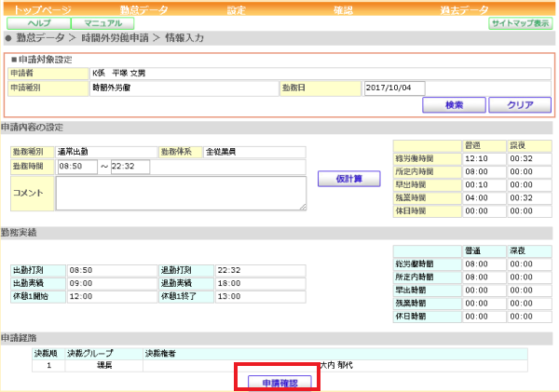
Task: Open the 設定 menu
Action: pyautogui.click(x=237, y=9)
